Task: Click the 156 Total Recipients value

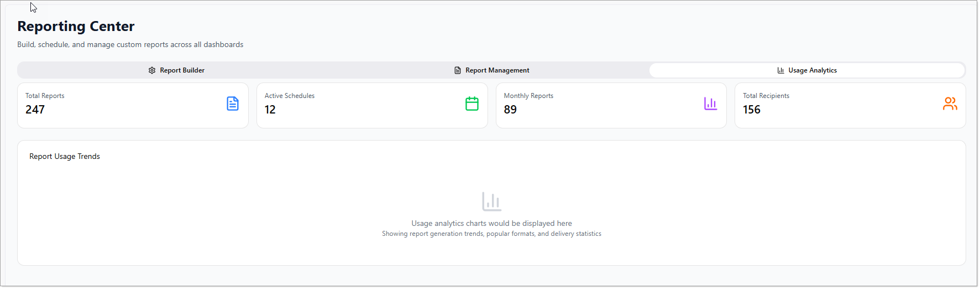Action: pyautogui.click(x=751, y=110)
